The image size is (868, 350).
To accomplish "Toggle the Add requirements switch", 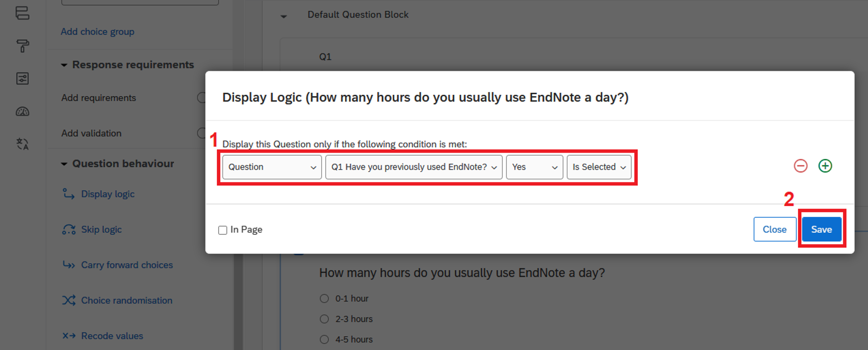I will [x=201, y=98].
